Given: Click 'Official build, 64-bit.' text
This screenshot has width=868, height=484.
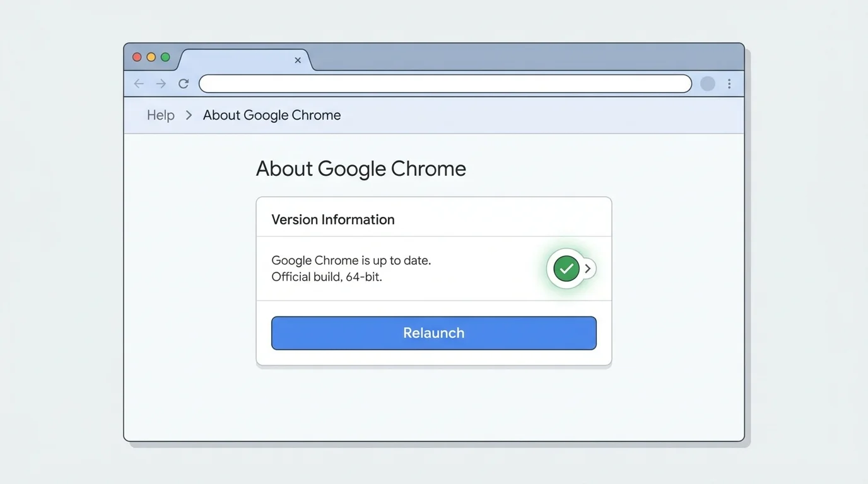Looking at the screenshot, I should [x=327, y=277].
